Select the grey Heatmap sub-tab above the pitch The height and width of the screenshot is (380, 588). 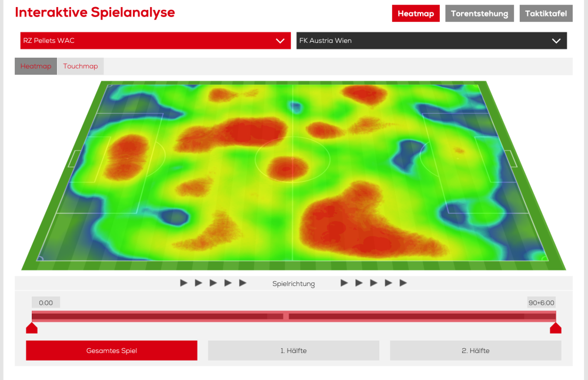click(x=36, y=66)
